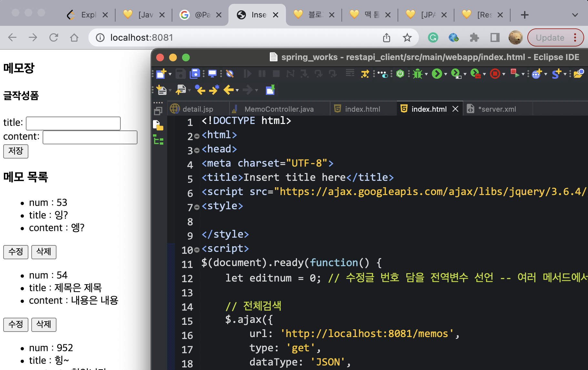Open the tab search chevron dropdown in Chrome
Screen dimensions: 588x370
tap(575, 15)
